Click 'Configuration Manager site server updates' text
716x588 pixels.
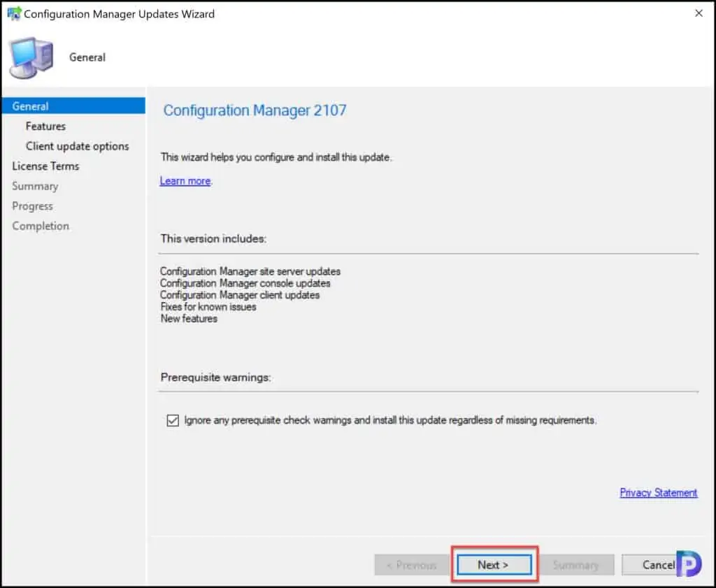pos(250,271)
